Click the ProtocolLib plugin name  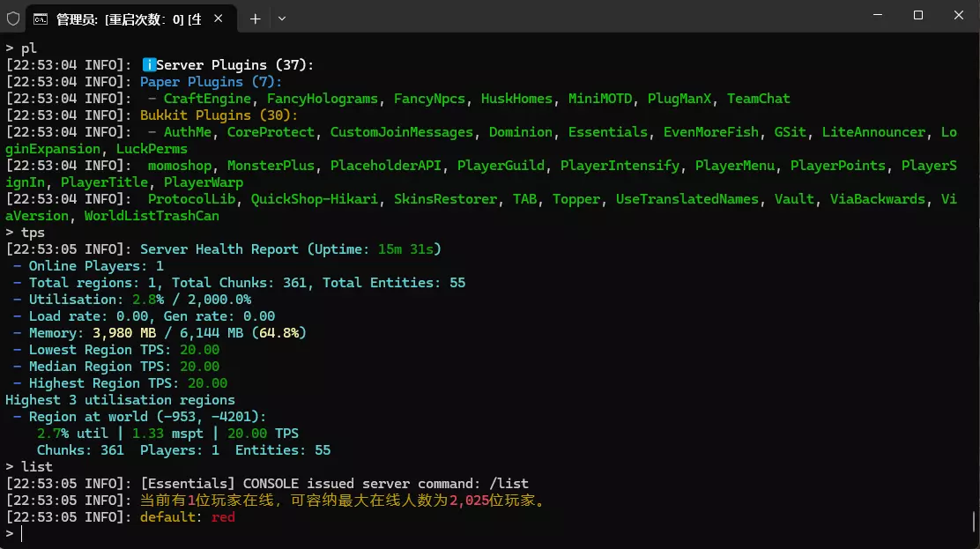(191, 199)
